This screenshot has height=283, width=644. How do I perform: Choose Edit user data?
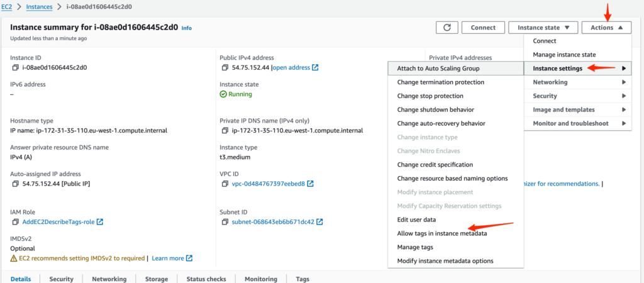(x=456, y=219)
